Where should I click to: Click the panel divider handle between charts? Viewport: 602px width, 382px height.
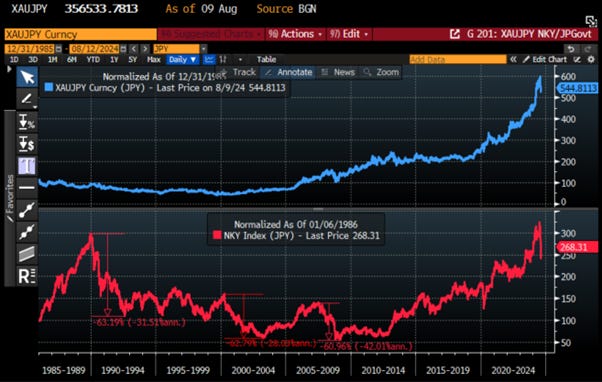pos(318,209)
